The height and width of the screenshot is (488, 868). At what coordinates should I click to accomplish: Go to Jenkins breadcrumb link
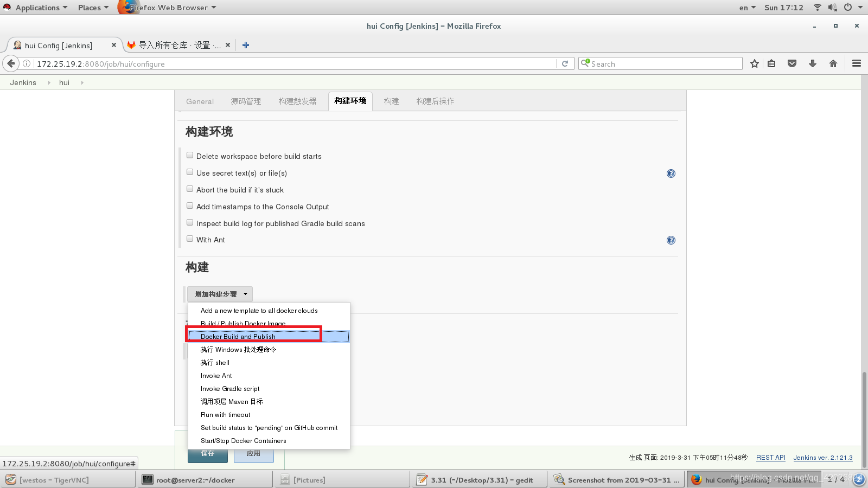(23, 82)
